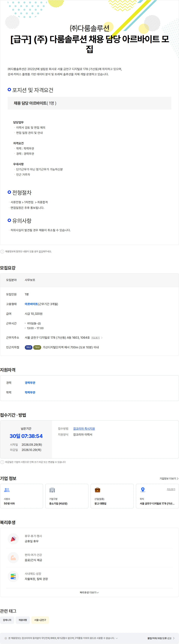Click the circle icon beside 본 채용정보는
The image size is (179, 644).
tap(6, 638)
